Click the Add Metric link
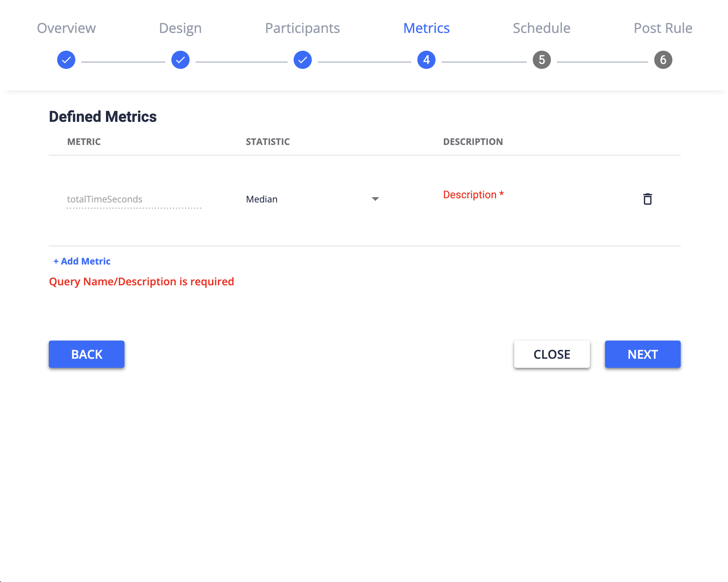The width and height of the screenshot is (728, 582). point(82,261)
